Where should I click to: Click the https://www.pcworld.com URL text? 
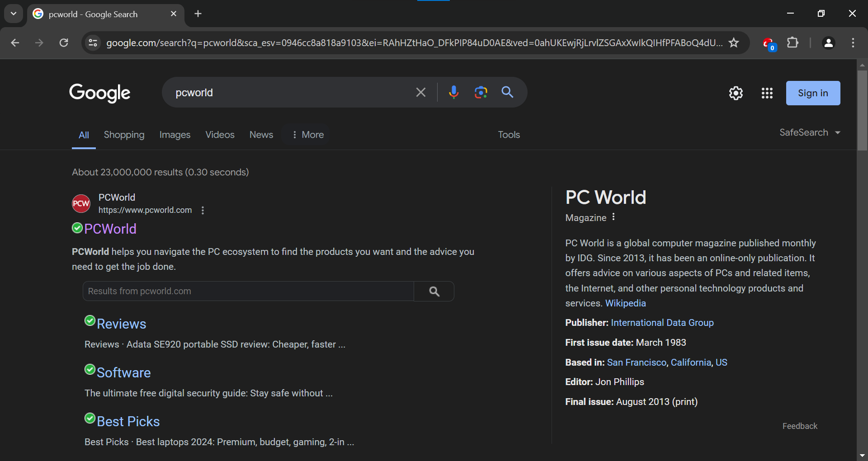145,210
